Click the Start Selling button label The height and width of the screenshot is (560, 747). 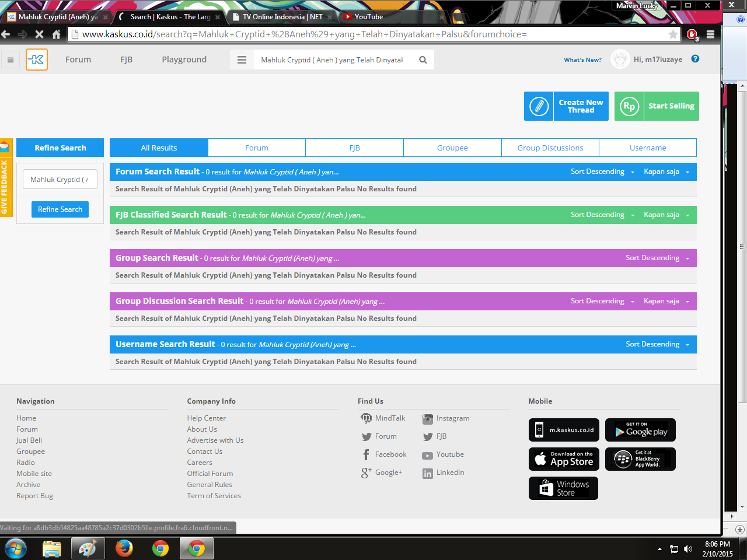[671, 106]
